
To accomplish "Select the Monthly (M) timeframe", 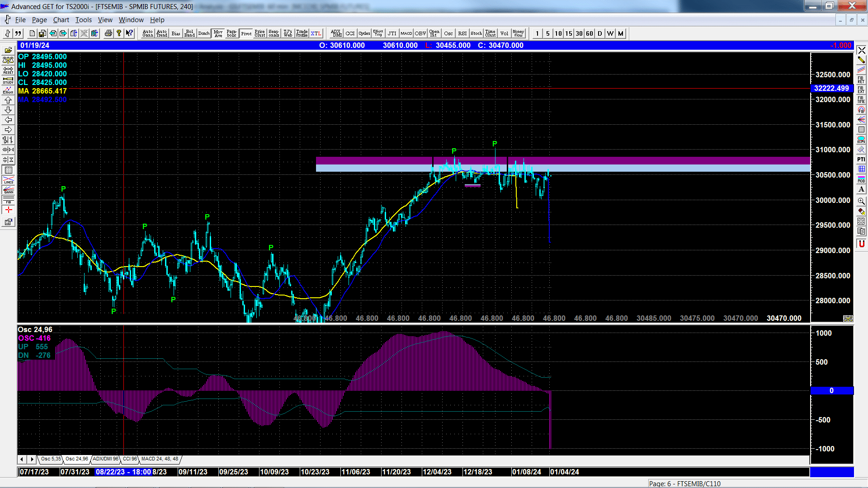I will point(621,33).
